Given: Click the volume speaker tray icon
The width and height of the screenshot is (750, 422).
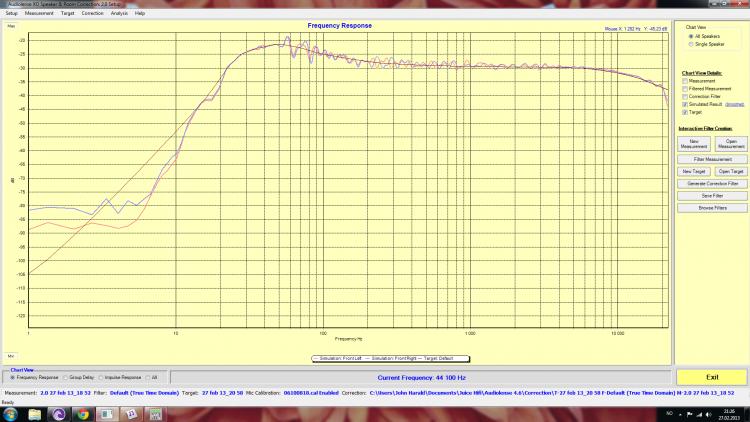Looking at the screenshot, I should pyautogui.click(x=708, y=414).
